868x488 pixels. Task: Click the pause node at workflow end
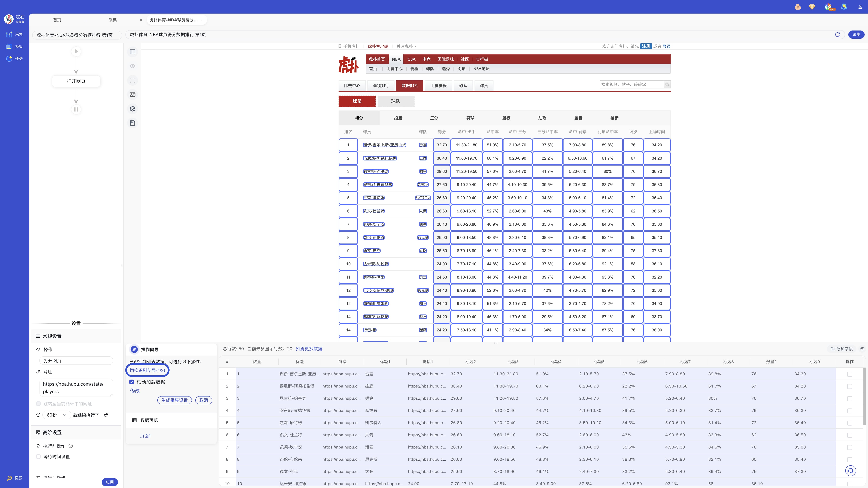pyautogui.click(x=76, y=109)
